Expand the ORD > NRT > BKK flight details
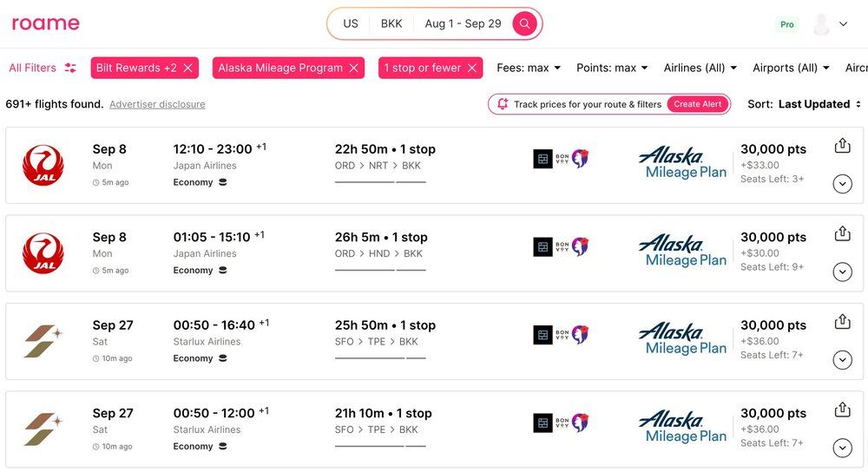Viewport: 868px width, 472px height. [842, 184]
